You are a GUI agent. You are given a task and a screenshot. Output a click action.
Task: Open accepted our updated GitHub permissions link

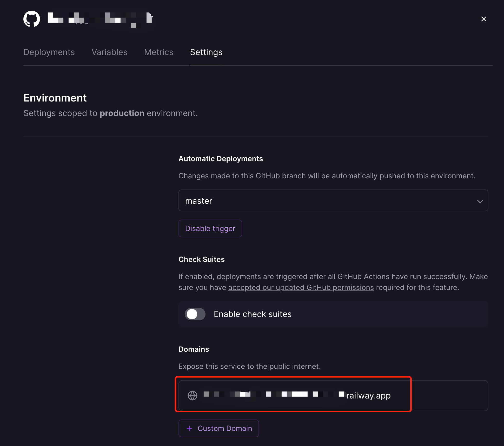click(x=301, y=288)
